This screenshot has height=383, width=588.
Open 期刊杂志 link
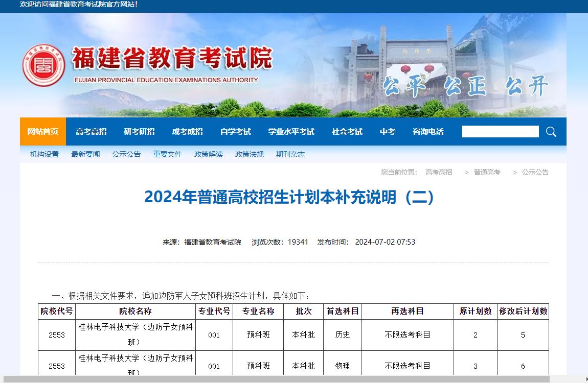coord(290,154)
